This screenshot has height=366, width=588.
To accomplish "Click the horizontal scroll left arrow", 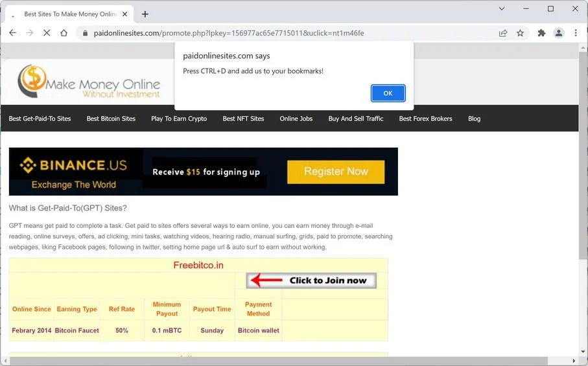I will [x=5, y=361].
